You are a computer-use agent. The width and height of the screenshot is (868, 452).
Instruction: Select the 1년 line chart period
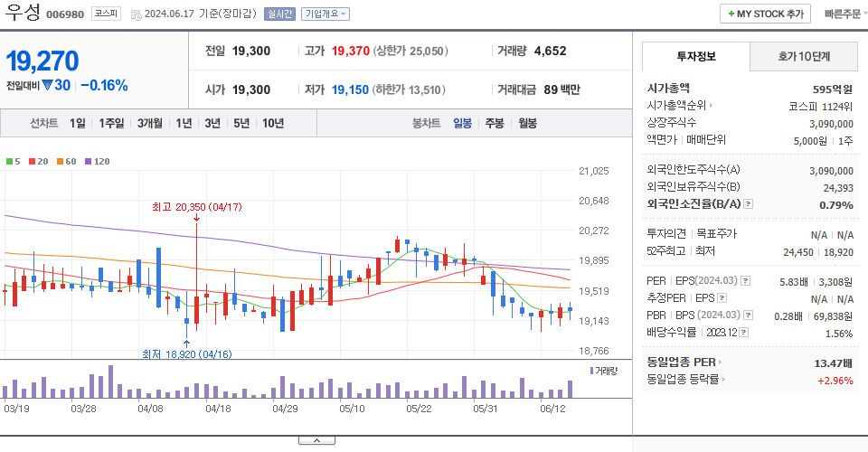tap(184, 123)
